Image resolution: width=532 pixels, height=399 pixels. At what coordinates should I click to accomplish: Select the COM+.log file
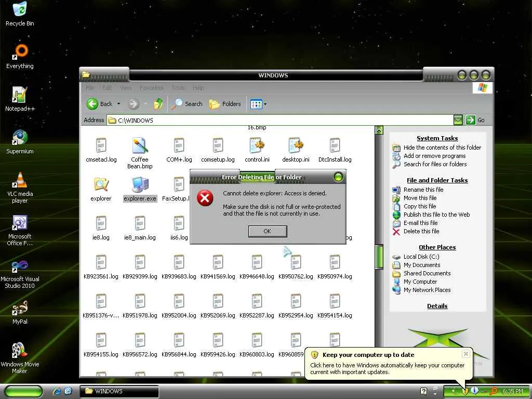point(179,150)
